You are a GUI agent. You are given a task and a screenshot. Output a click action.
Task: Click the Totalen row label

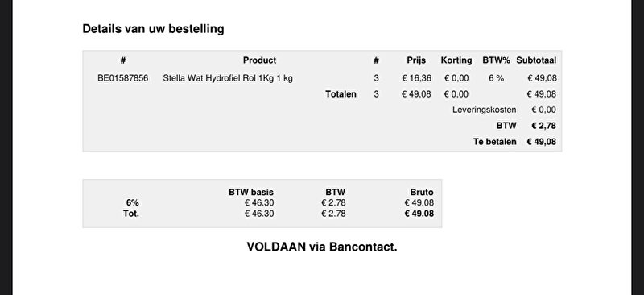(341, 94)
